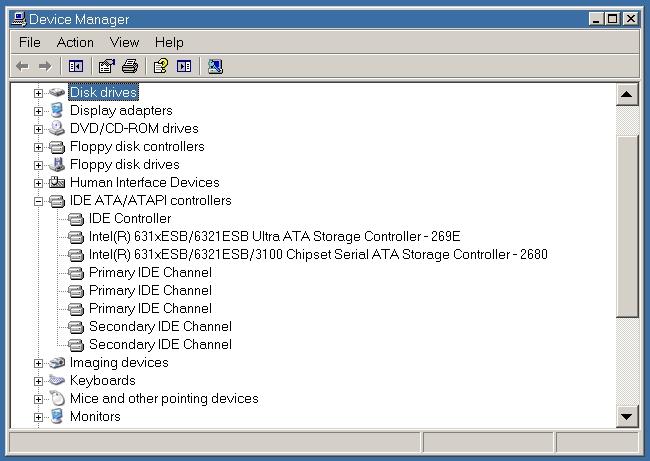Expand the Imaging devices node
This screenshot has height=461, width=650.
38,363
